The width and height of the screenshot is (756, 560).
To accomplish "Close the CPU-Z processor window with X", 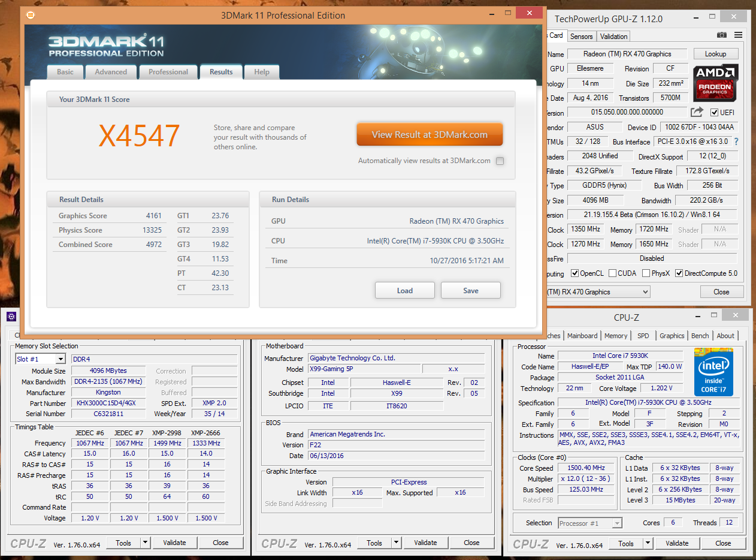I will click(x=736, y=315).
